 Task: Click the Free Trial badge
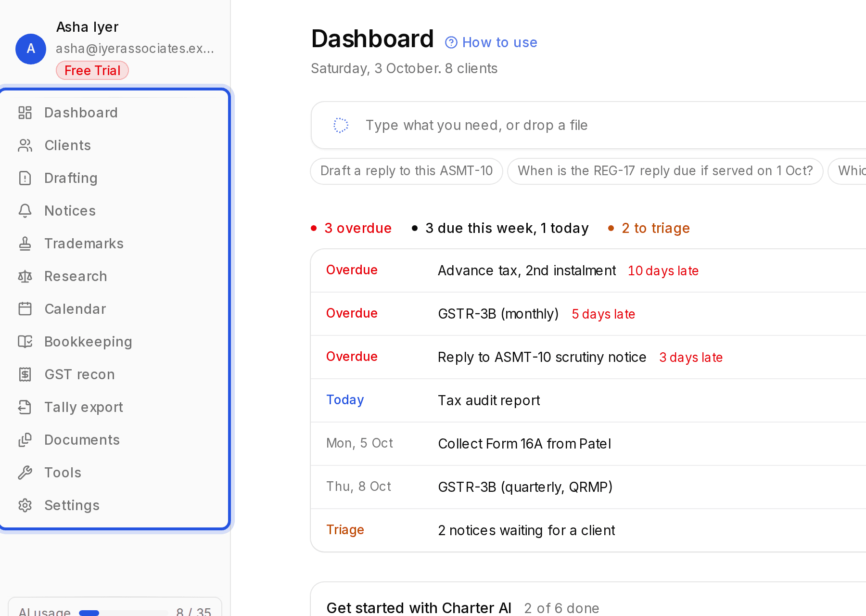click(x=92, y=70)
